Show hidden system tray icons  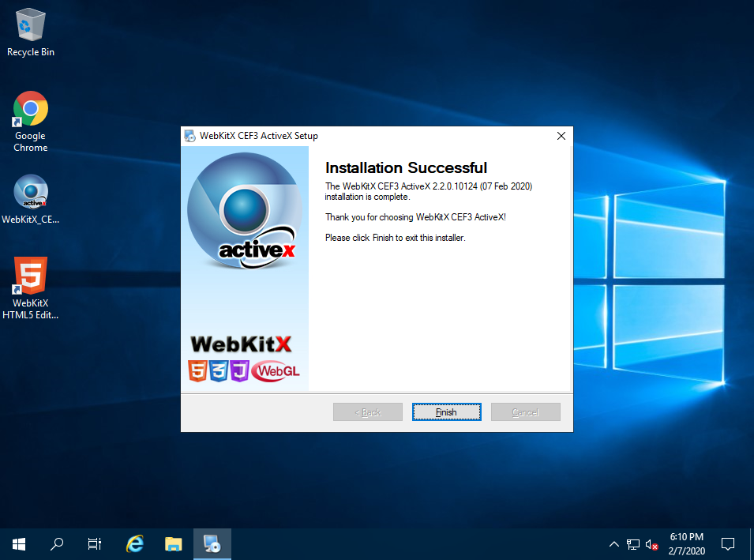(x=614, y=545)
